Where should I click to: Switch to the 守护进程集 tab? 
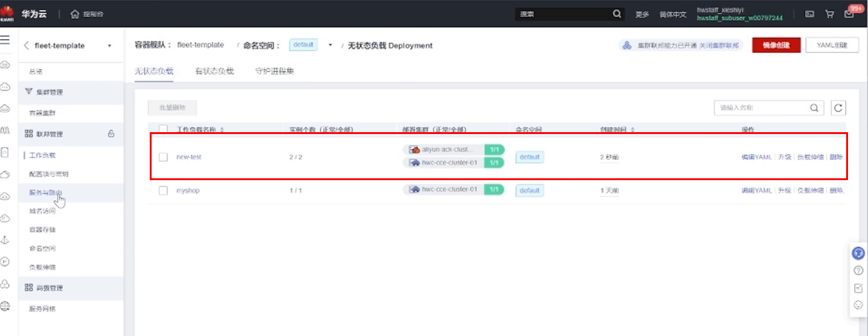[275, 71]
